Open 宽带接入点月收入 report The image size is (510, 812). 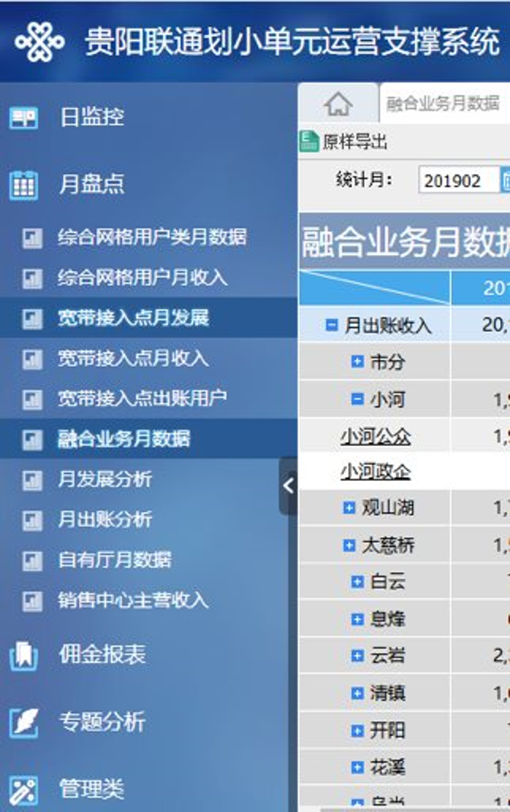[133, 358]
